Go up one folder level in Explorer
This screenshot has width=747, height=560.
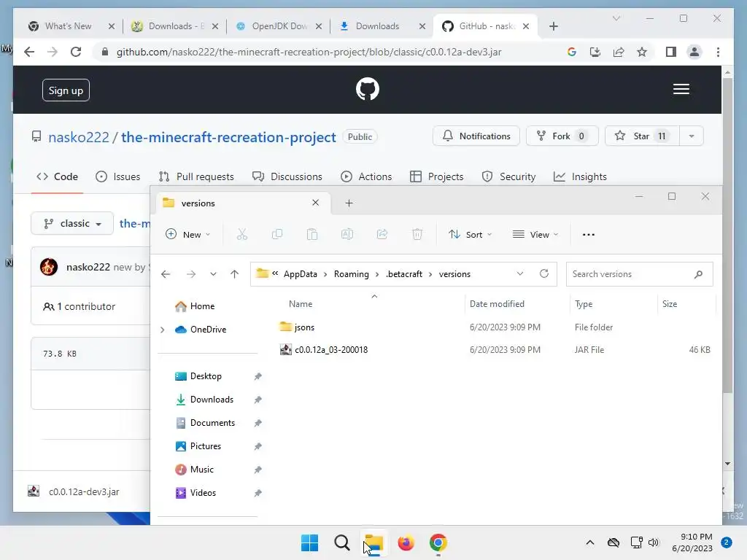point(234,274)
